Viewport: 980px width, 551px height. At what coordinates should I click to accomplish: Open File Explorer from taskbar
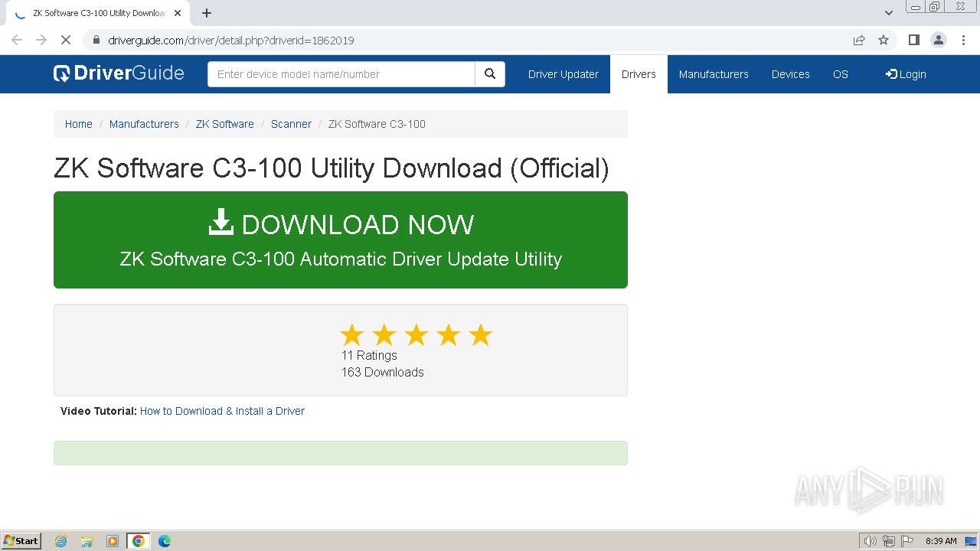87,541
